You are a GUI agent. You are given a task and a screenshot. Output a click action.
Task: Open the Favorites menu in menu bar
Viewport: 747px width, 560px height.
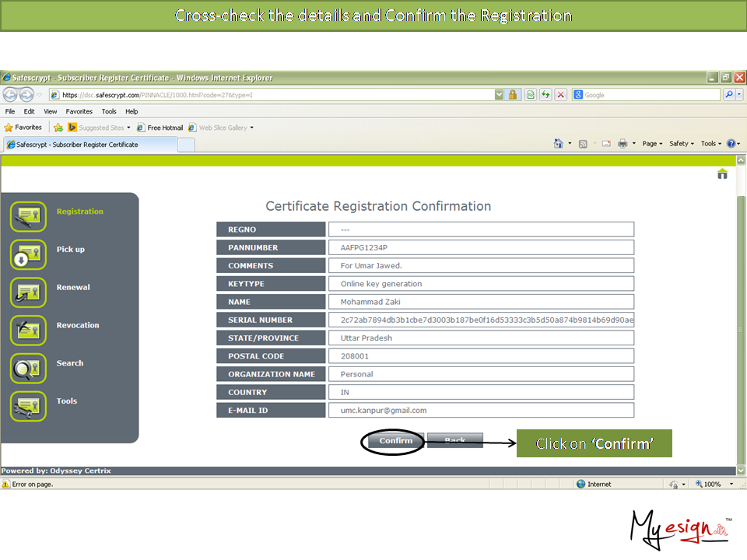pyautogui.click(x=79, y=111)
